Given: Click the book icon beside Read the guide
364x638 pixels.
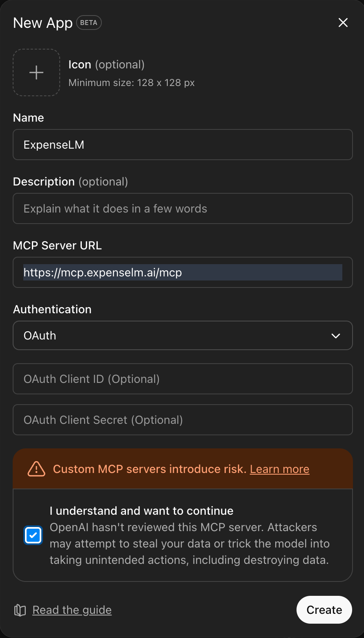Looking at the screenshot, I should [20, 610].
